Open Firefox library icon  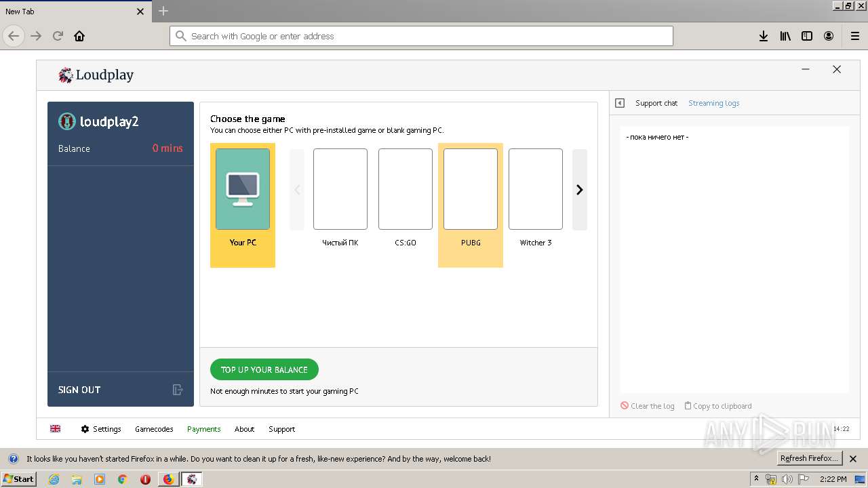(x=785, y=36)
